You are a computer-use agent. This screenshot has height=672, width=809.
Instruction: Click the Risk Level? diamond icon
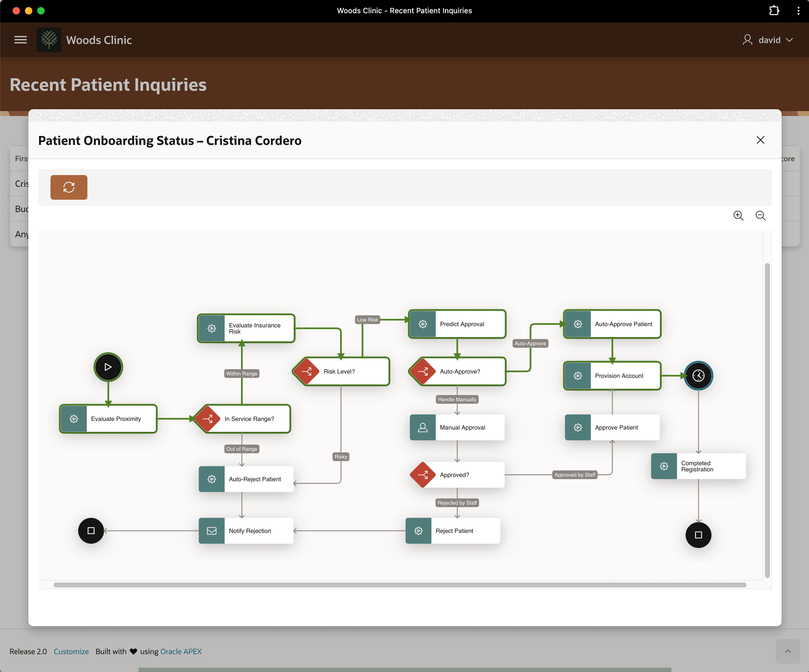[307, 371]
